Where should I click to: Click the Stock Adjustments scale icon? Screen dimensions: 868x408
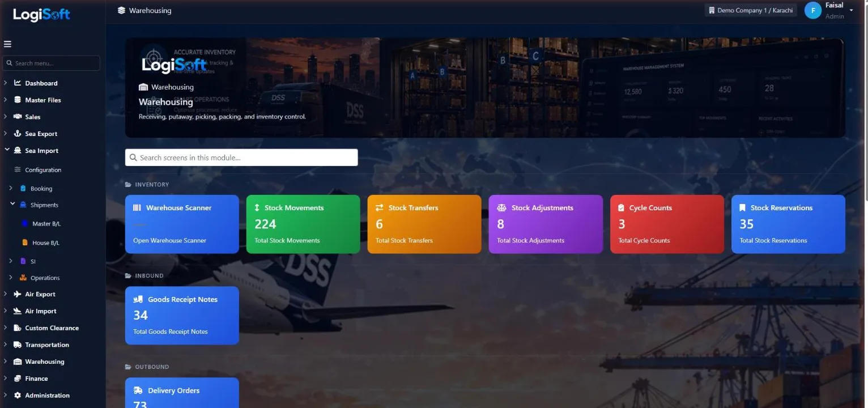[x=501, y=208]
